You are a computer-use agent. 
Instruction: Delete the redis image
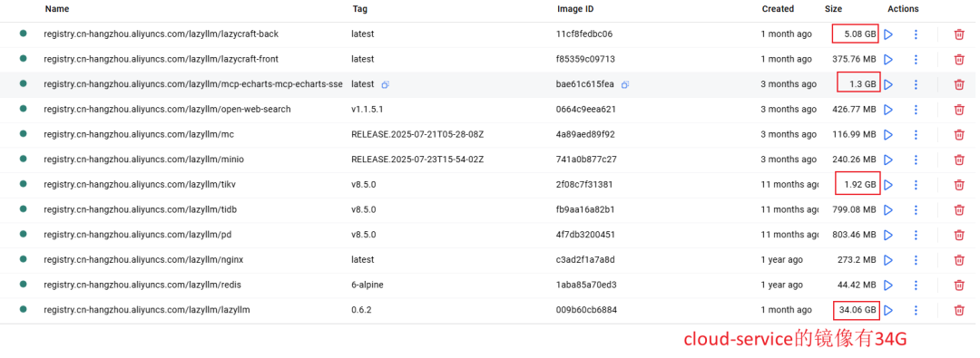[959, 285]
